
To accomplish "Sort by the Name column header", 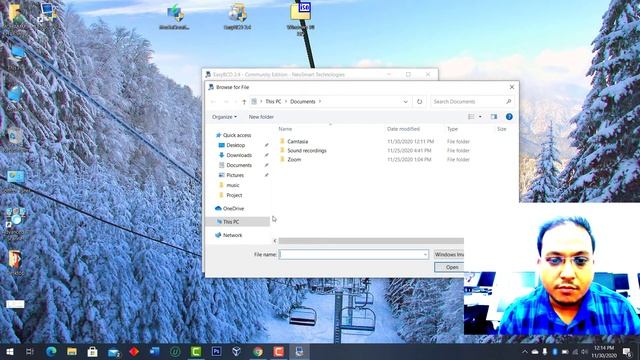I will click(285, 129).
